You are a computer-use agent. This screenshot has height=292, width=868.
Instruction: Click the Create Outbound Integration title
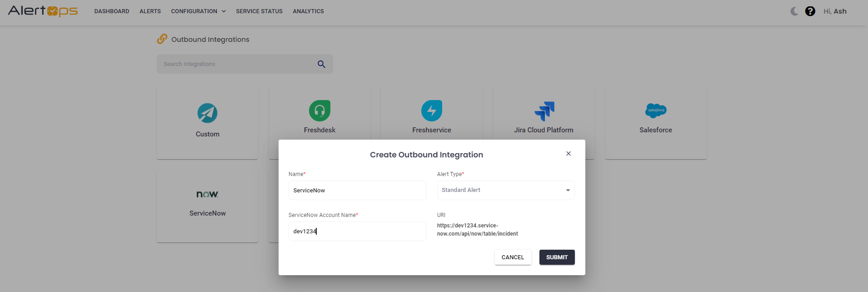[426, 155]
